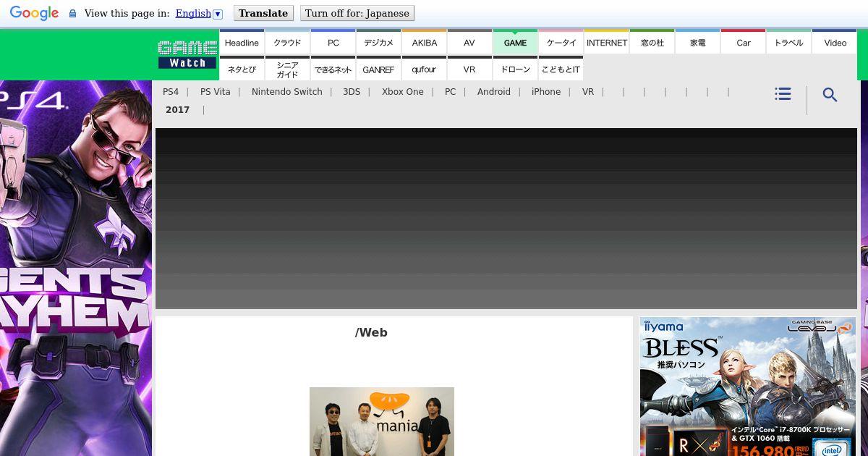Open the ネタとぴ tab
Screen dimensions: 868x456
click(242, 68)
